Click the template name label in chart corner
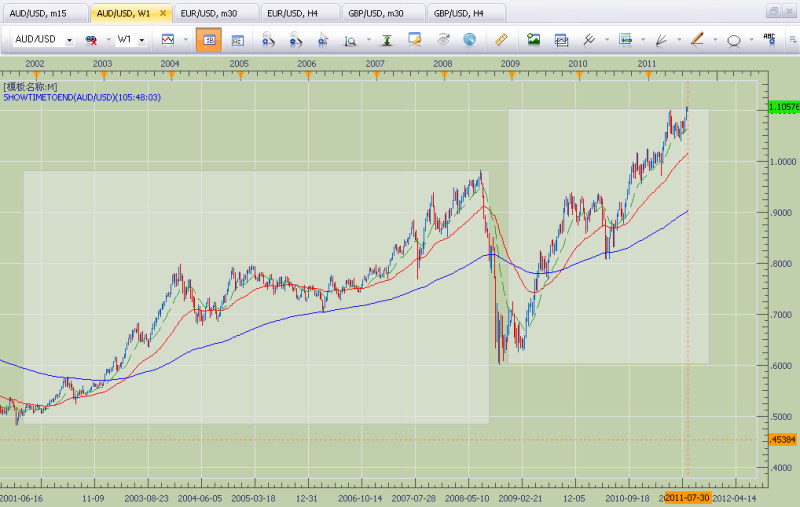This screenshot has width=800, height=507. tap(31, 87)
